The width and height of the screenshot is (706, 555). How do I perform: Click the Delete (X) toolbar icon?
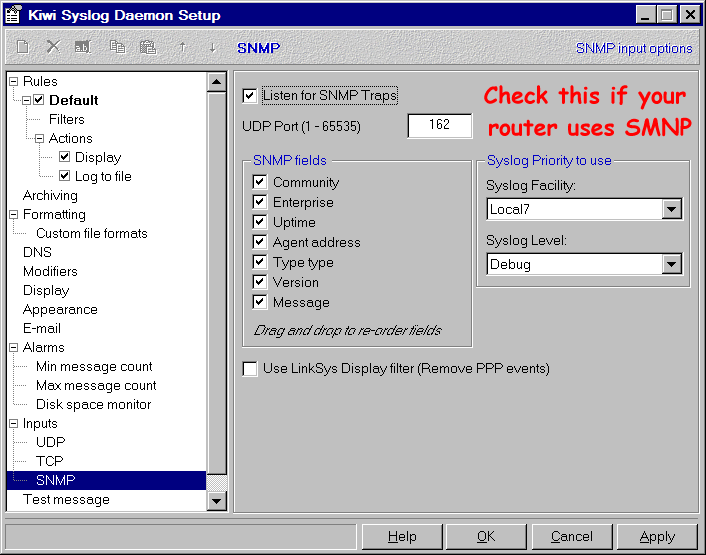tap(53, 46)
